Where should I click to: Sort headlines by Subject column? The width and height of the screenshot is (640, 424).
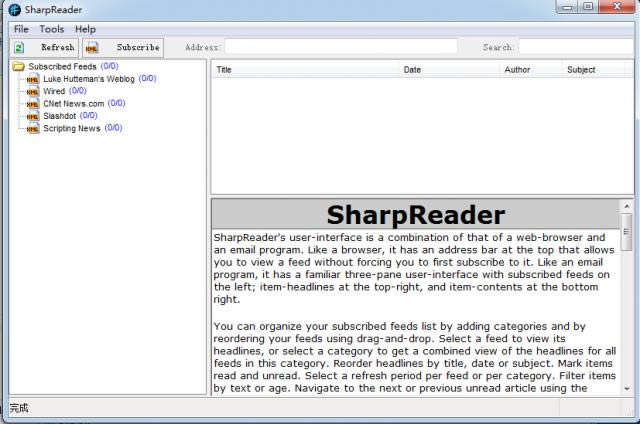[593, 70]
